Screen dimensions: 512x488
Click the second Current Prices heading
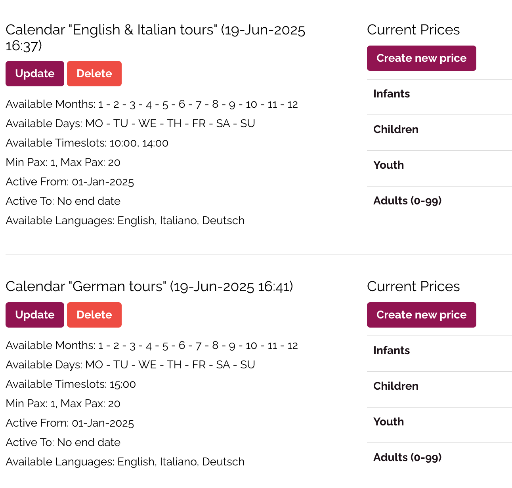coord(413,286)
